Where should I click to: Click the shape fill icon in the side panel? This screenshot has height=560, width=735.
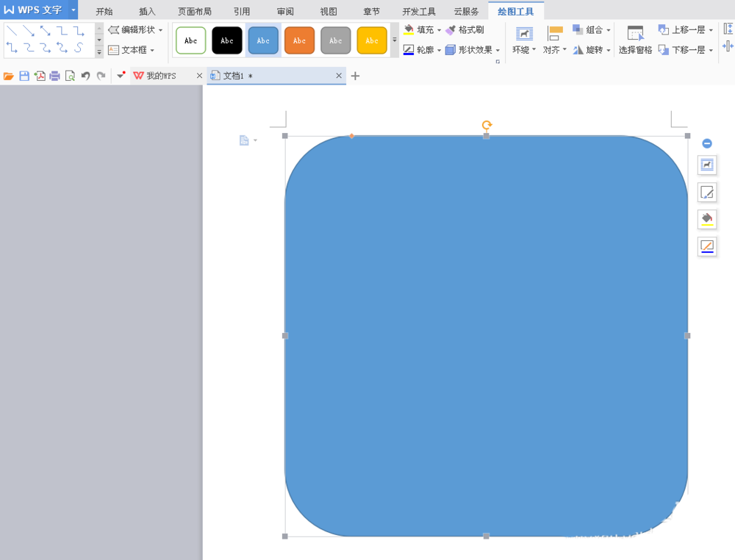tap(706, 220)
